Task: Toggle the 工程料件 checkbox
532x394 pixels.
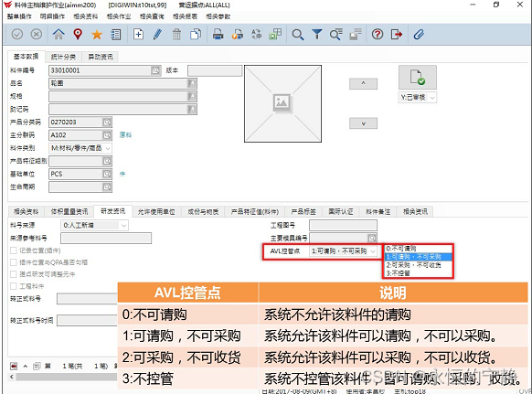Action: click(14, 286)
